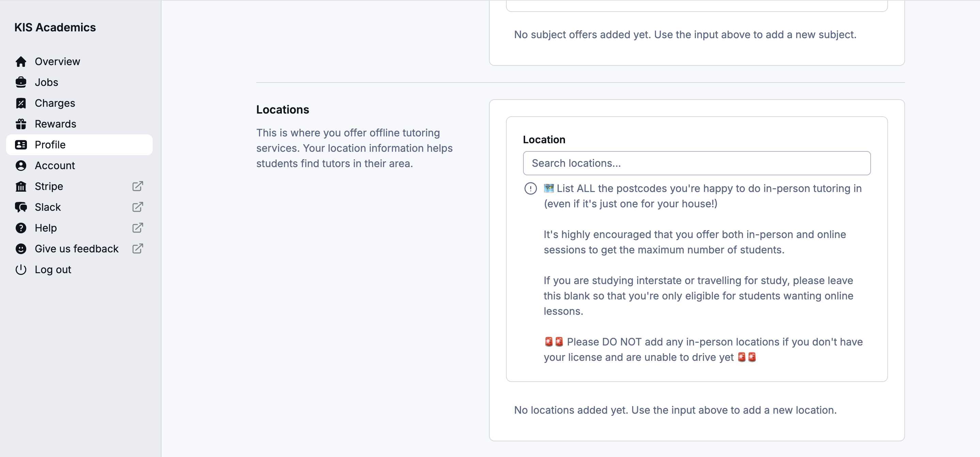Open the Rewards menu item

pos(56,124)
